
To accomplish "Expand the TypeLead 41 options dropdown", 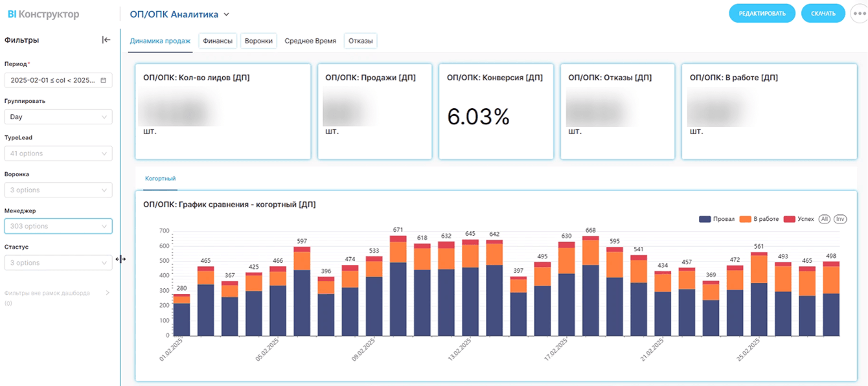I will click(58, 153).
